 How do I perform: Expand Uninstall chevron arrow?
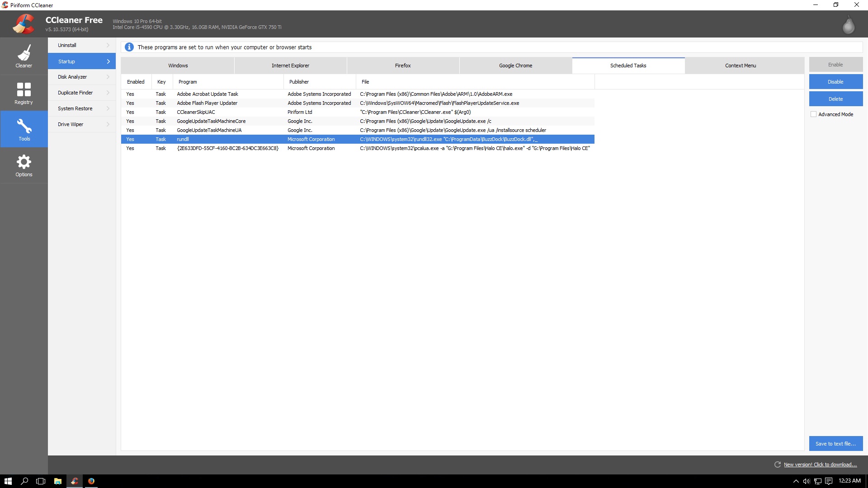(x=108, y=45)
